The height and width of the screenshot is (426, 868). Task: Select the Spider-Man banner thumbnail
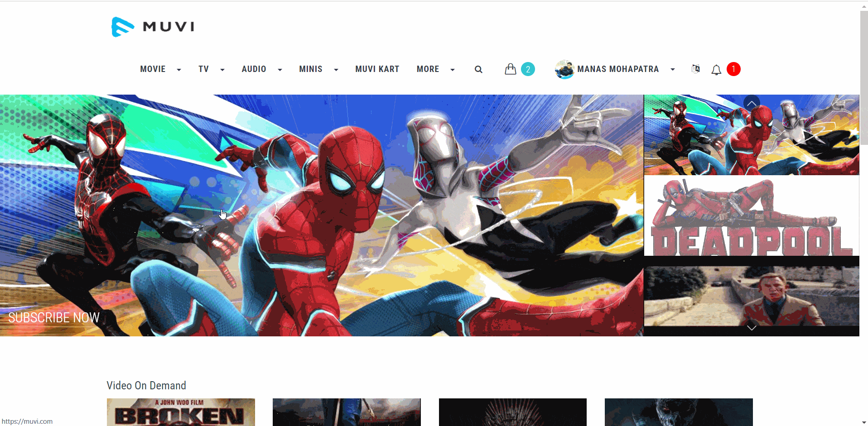[x=752, y=135]
